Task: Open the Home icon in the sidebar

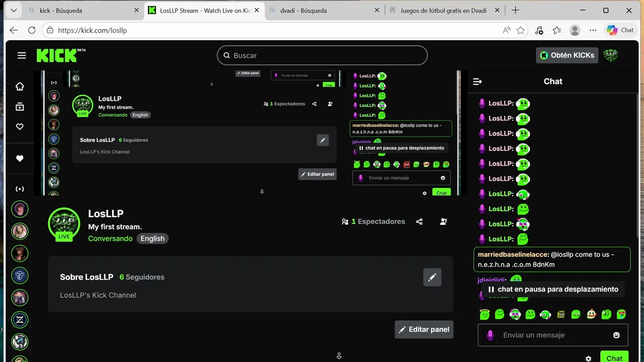Action: coord(20,86)
